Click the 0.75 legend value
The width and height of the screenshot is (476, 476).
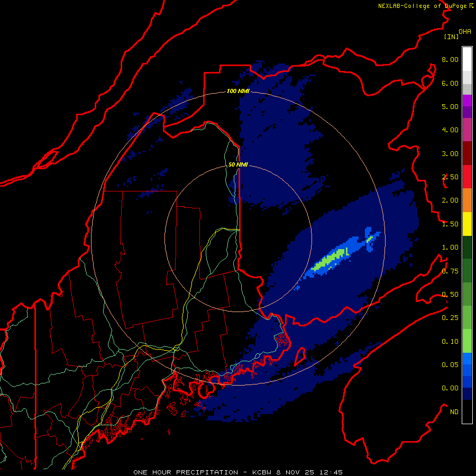coord(450,271)
